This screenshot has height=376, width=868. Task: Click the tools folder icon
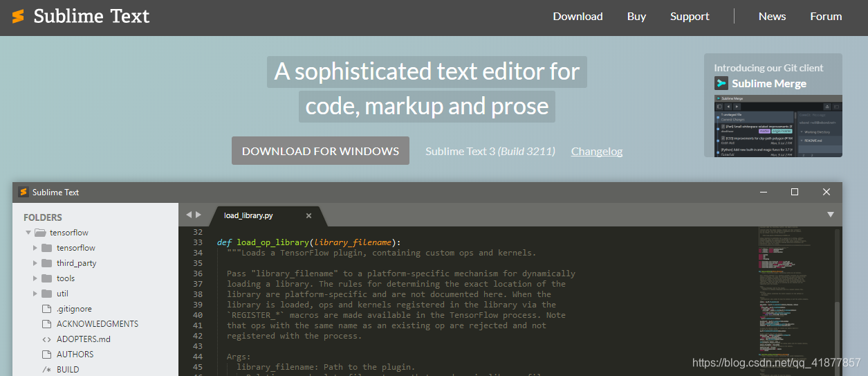[x=46, y=278]
